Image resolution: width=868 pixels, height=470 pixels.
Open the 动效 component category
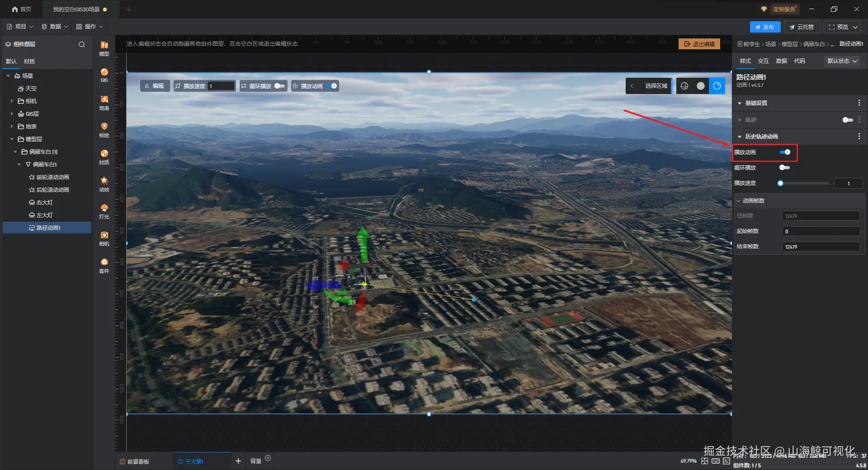point(104,184)
